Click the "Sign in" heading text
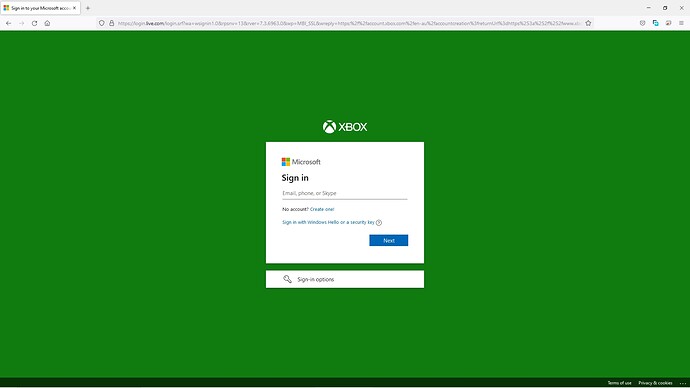 pyautogui.click(x=295, y=178)
